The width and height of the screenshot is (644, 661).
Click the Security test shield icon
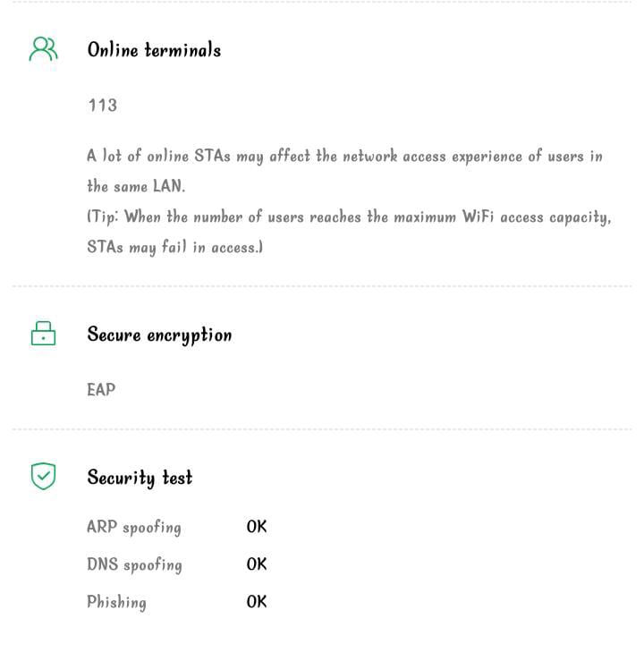43,477
